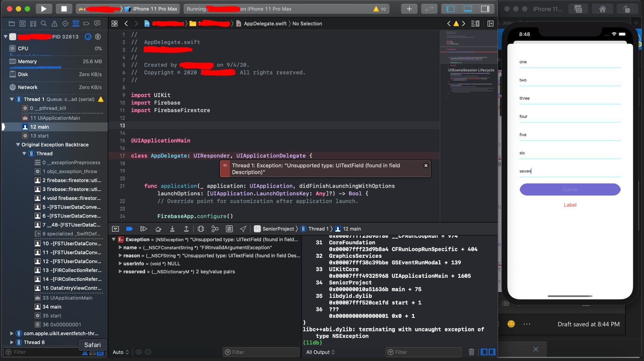Open the Report navigator speech bubble

pos(97,24)
